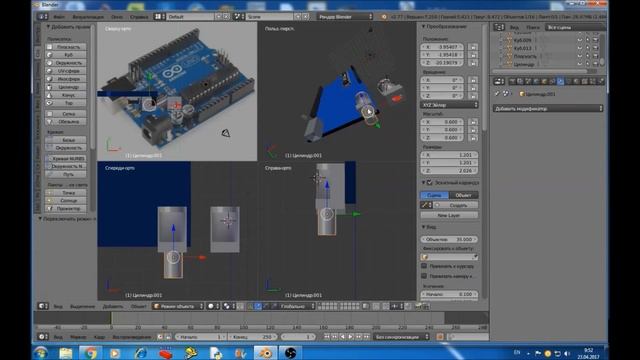Add a Цилиндр (cylinder) primitive
The image size is (640, 360).
[x=66, y=87]
